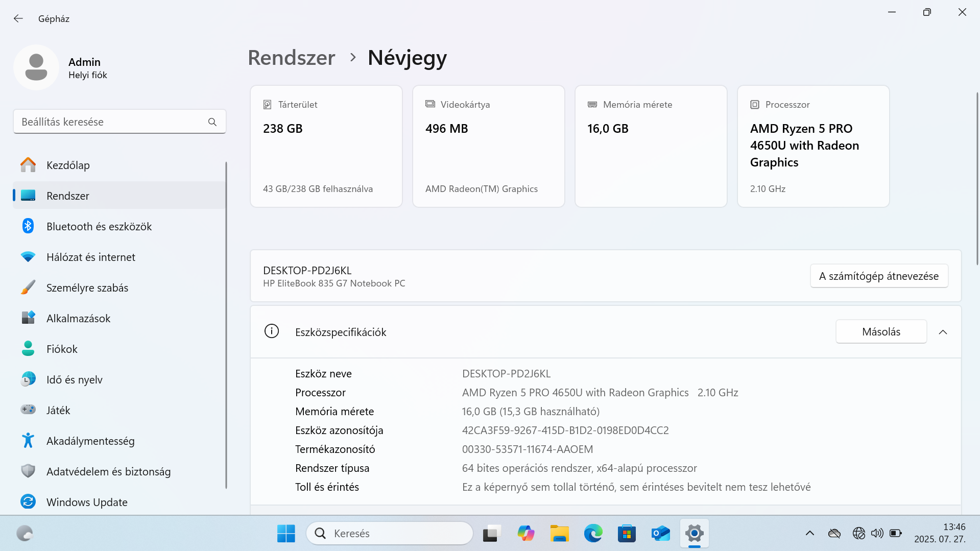
Task: Click the Névjegy page heading
Action: 407,58
